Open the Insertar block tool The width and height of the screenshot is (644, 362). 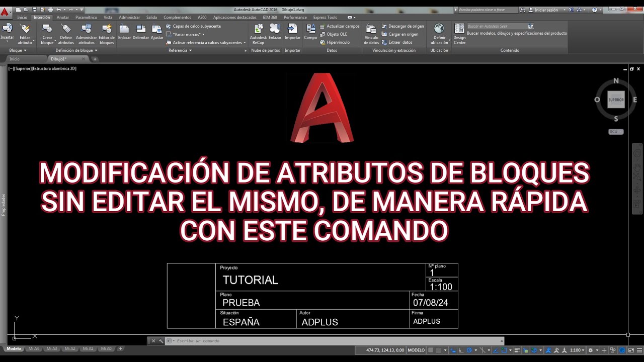[7, 32]
